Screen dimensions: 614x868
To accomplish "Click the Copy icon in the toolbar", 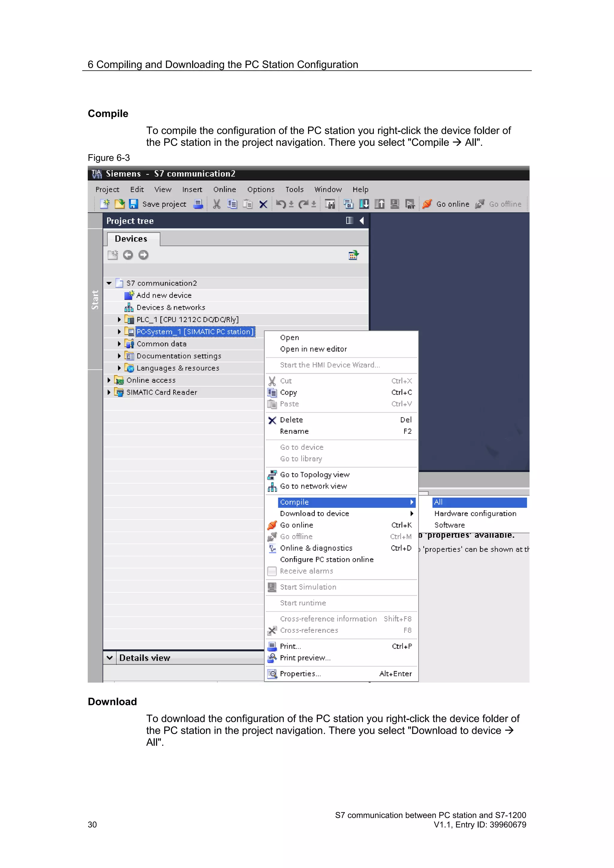I will (232, 204).
